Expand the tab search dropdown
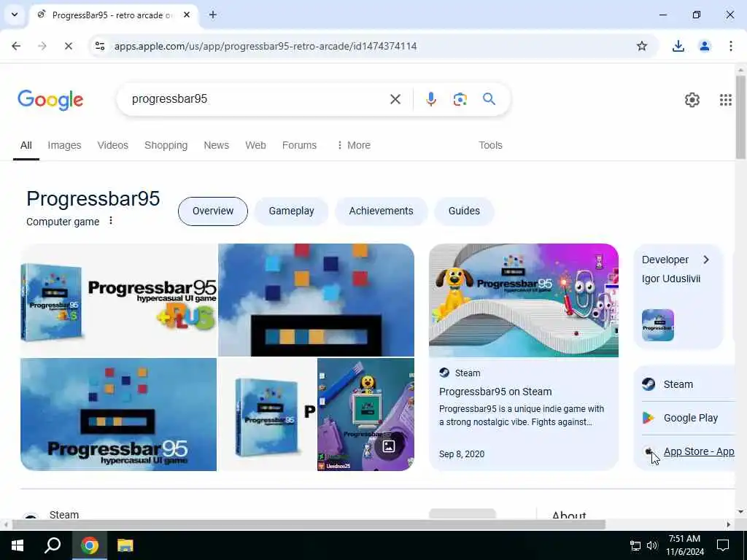Image resolution: width=747 pixels, height=560 pixels. coord(15,15)
